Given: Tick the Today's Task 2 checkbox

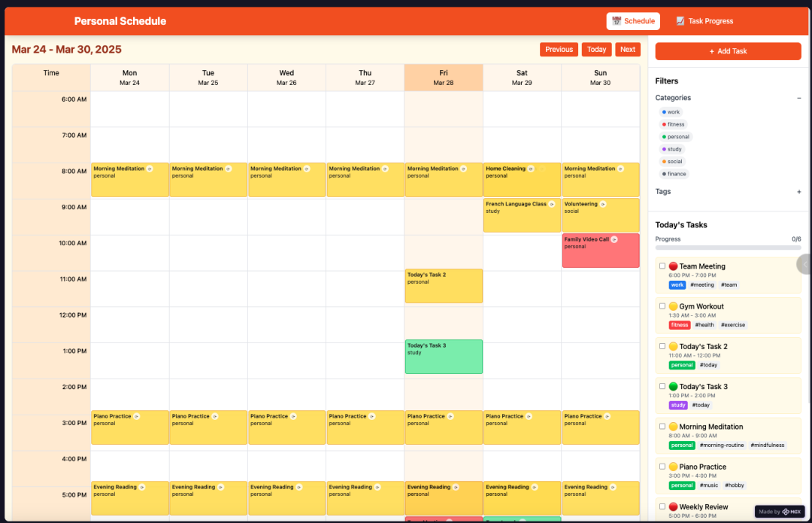Looking at the screenshot, I should (662, 346).
